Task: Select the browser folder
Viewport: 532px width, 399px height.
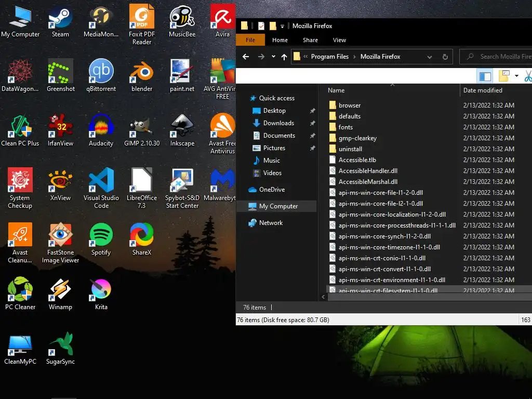Action: [349, 105]
